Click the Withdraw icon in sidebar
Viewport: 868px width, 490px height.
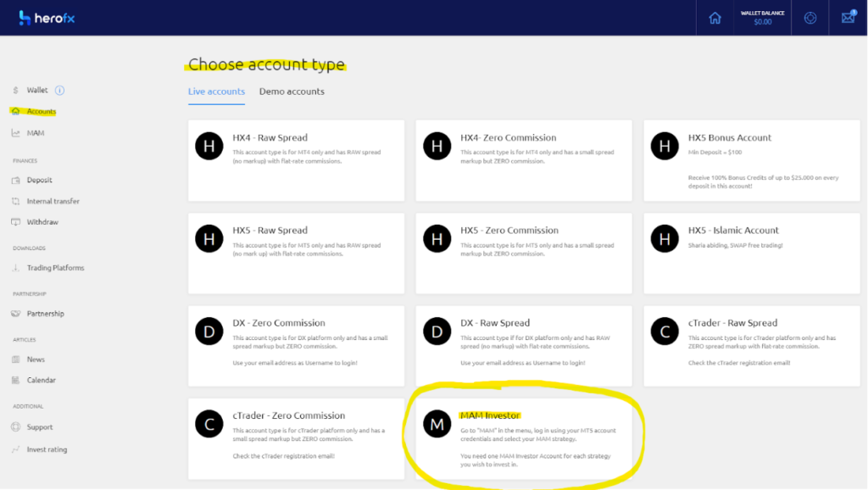point(15,222)
